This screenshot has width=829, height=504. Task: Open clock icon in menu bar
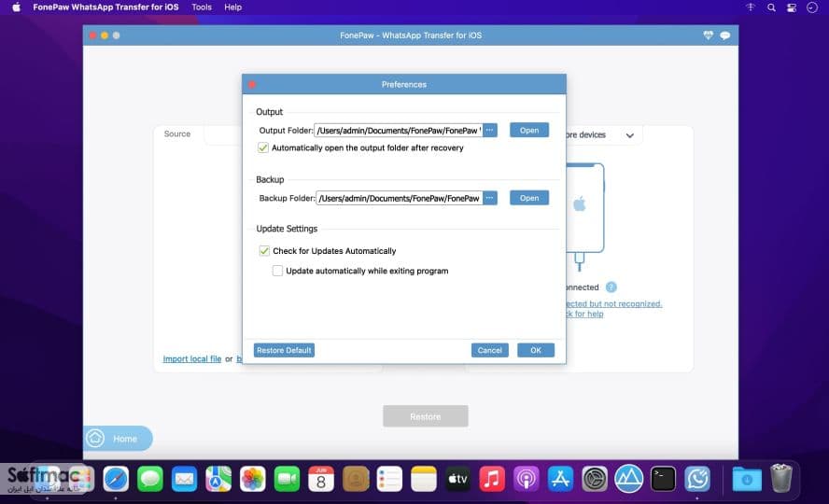pyautogui.click(x=812, y=7)
